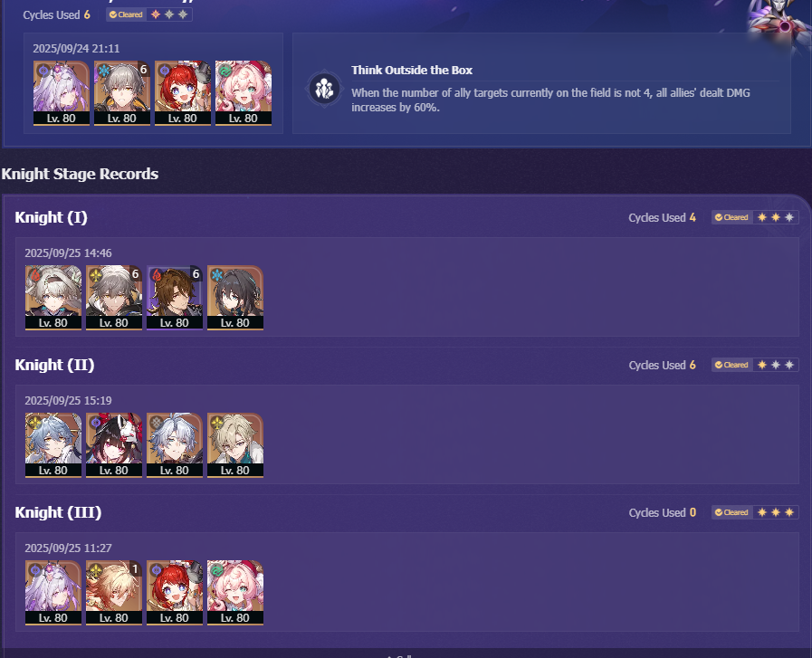Click the three-star rating for Knight (III)
This screenshot has height=658, width=812.
[x=776, y=512]
